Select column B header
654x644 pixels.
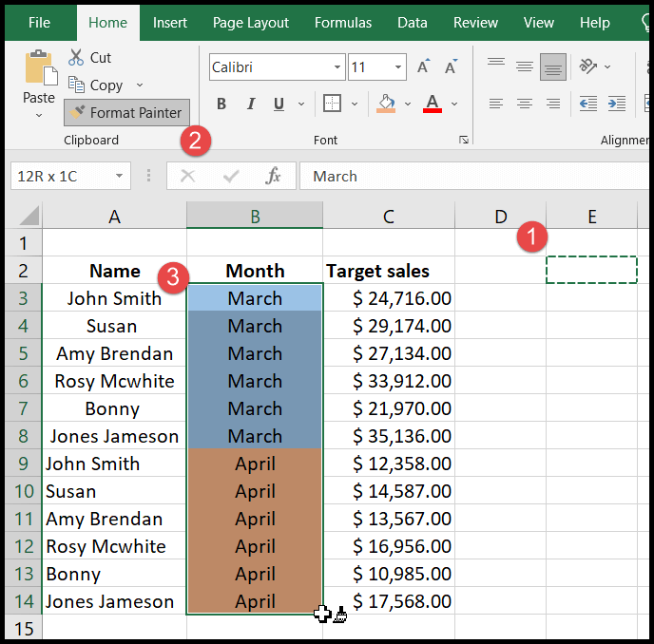click(x=255, y=217)
